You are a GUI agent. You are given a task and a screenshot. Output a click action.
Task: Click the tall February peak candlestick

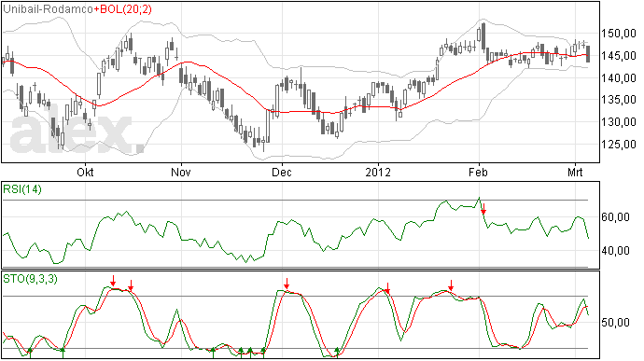pos(483,37)
